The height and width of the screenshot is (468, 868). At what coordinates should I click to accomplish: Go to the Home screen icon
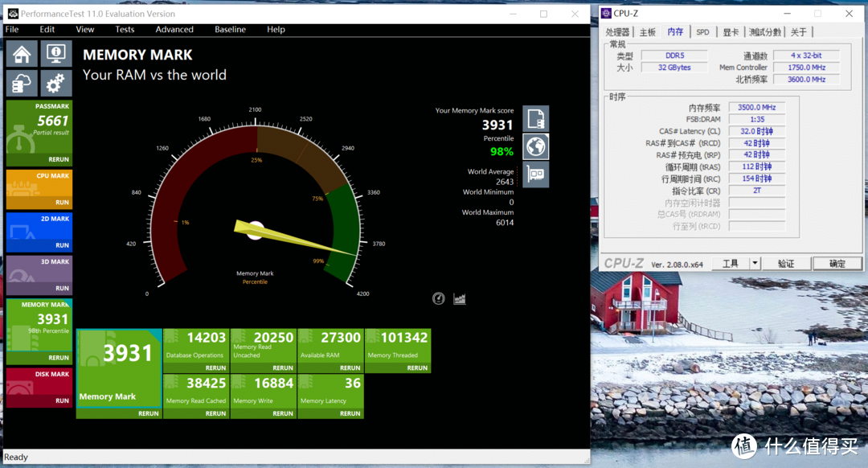point(22,54)
